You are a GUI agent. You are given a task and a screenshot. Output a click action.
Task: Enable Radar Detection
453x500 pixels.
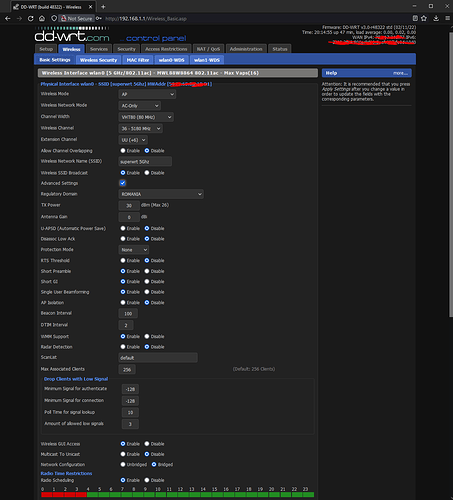123,347
